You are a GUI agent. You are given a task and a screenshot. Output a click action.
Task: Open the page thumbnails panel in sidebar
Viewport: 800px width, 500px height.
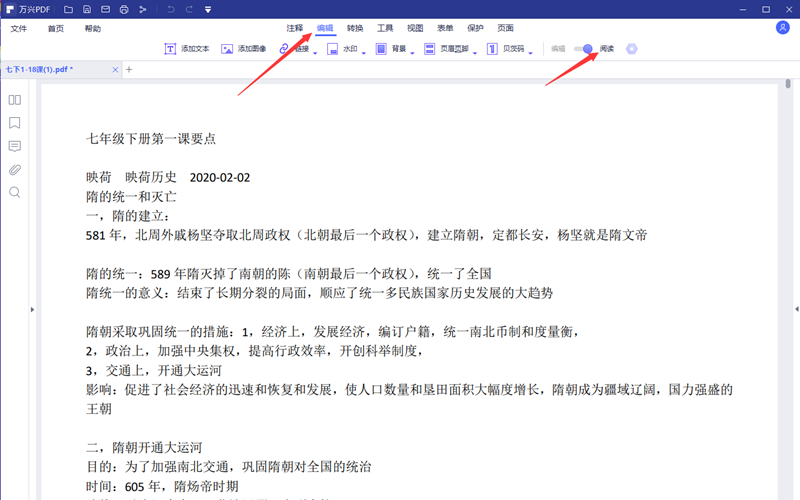(x=15, y=100)
